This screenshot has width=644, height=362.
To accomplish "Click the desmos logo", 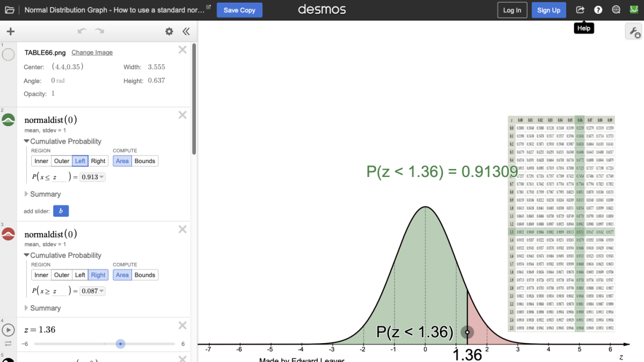I will [x=322, y=10].
